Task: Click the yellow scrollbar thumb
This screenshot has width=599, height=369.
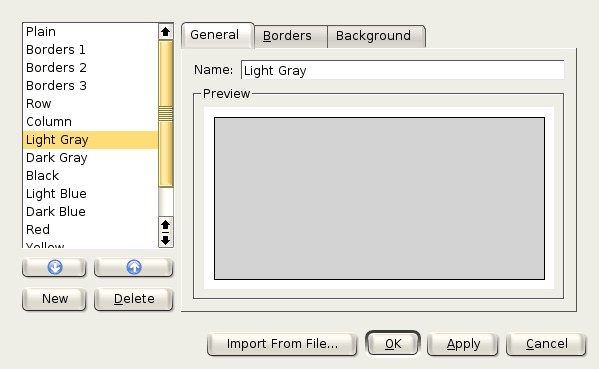Action: (x=165, y=114)
